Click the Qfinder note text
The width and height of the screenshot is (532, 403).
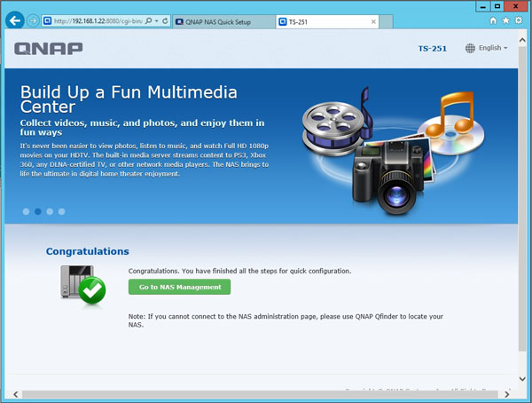[x=286, y=320]
